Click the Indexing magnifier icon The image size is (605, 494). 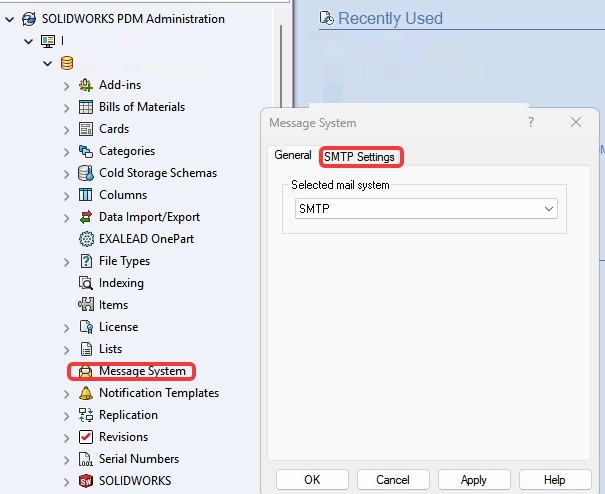[86, 283]
